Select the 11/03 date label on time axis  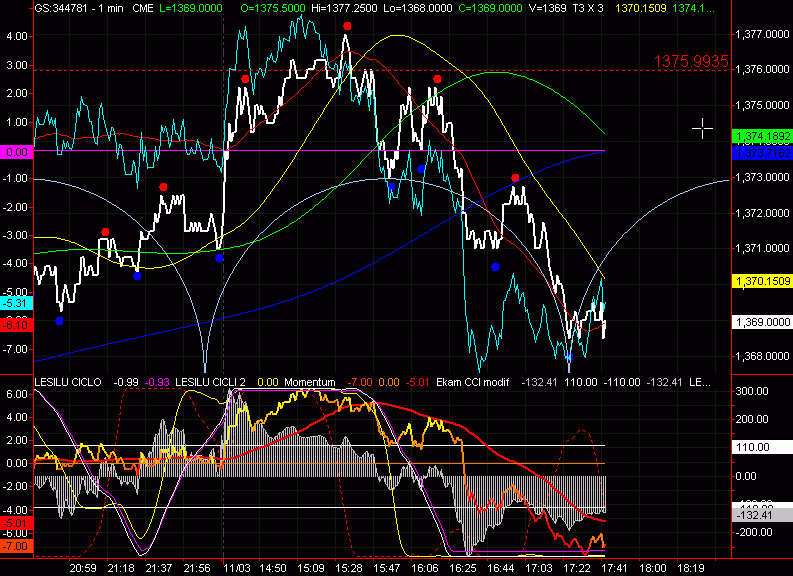coord(237,568)
